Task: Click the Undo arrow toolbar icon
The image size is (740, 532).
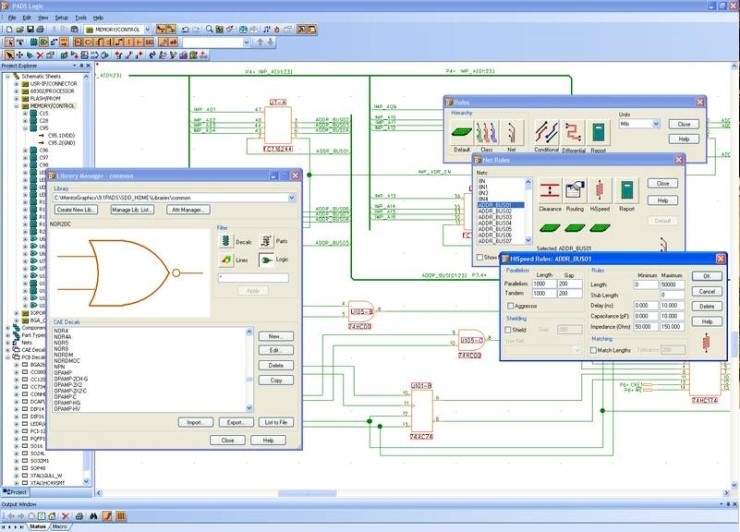Action: [x=185, y=29]
